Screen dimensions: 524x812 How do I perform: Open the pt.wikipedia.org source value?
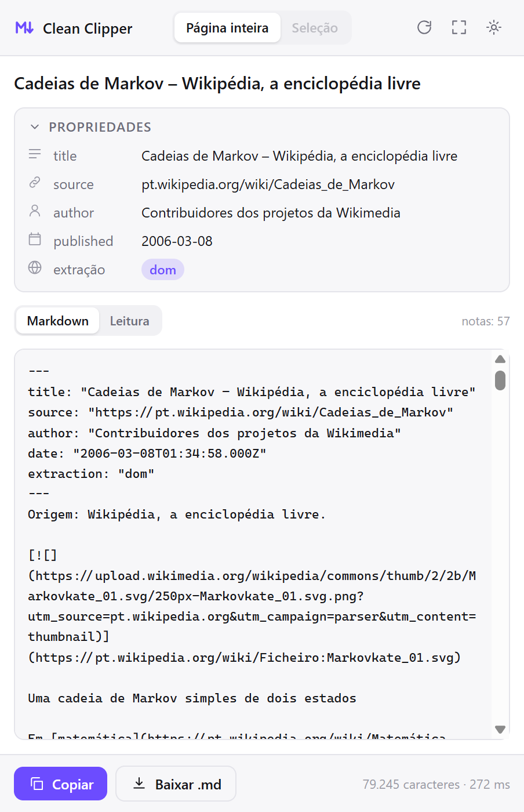click(x=268, y=184)
